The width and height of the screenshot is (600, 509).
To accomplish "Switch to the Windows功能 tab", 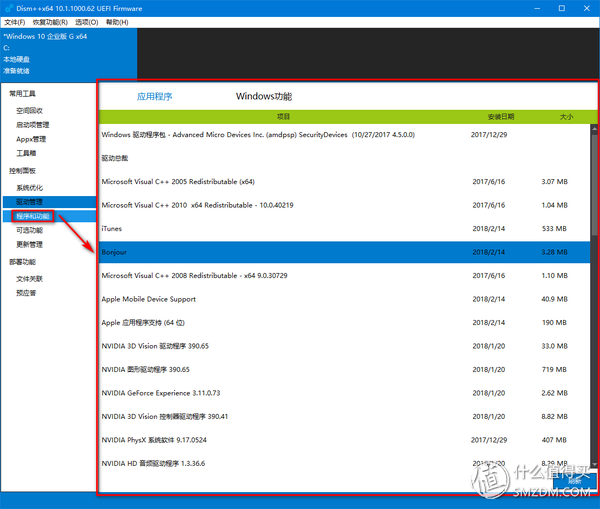I will 264,96.
